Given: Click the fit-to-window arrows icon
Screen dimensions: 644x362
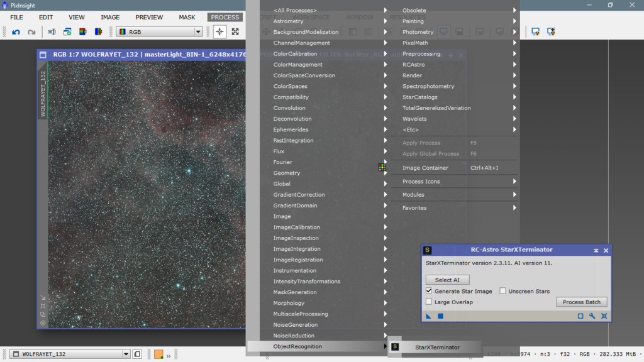Looking at the screenshot, I should pos(235,32).
